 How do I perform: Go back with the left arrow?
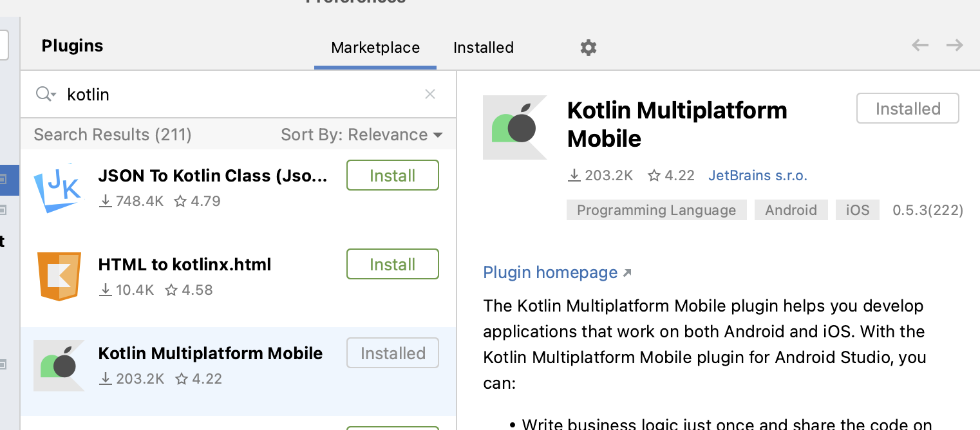click(x=920, y=45)
